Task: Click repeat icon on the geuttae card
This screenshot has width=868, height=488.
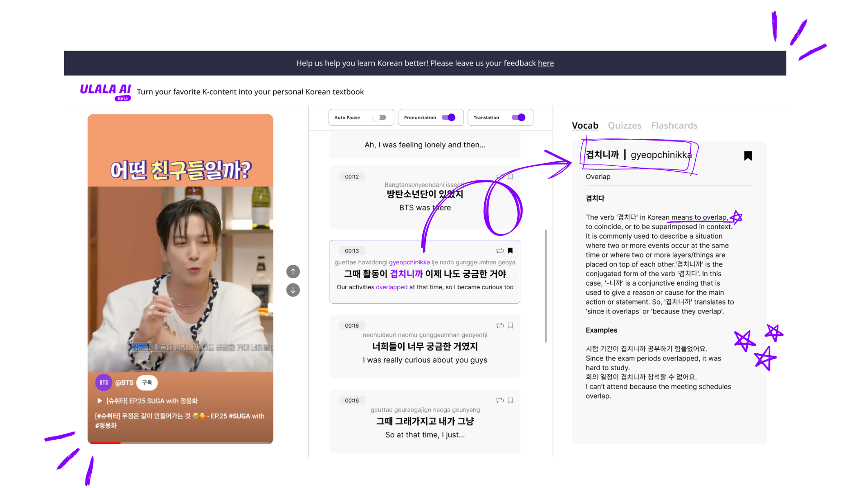Action: click(500, 401)
